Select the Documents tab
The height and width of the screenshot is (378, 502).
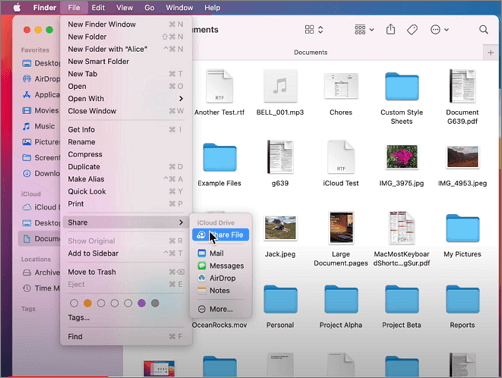tap(310, 52)
